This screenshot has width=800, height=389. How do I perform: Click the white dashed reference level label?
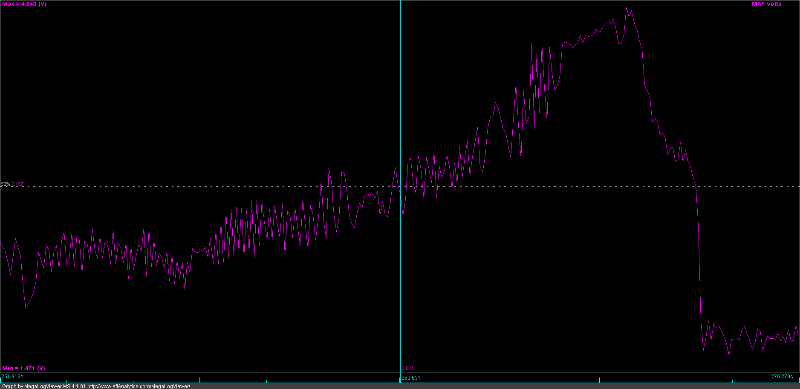coord(13,184)
